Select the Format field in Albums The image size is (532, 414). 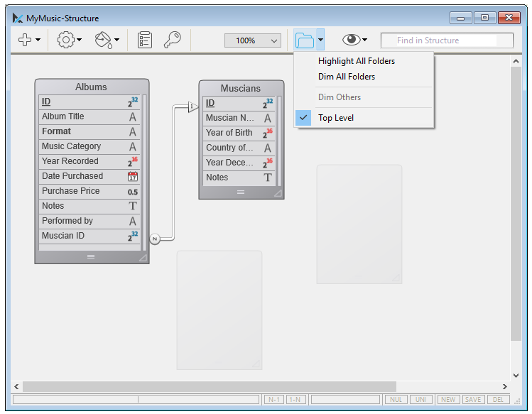click(x=57, y=131)
